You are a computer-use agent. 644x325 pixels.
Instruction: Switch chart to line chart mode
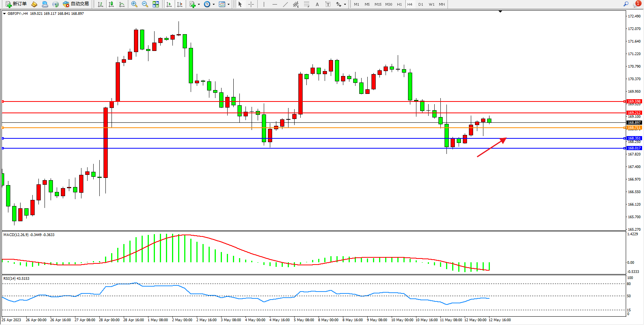tap(122, 4)
